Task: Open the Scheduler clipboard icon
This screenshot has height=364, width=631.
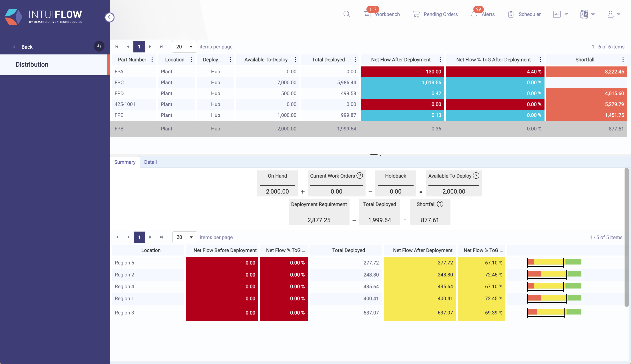Action: pyautogui.click(x=511, y=14)
